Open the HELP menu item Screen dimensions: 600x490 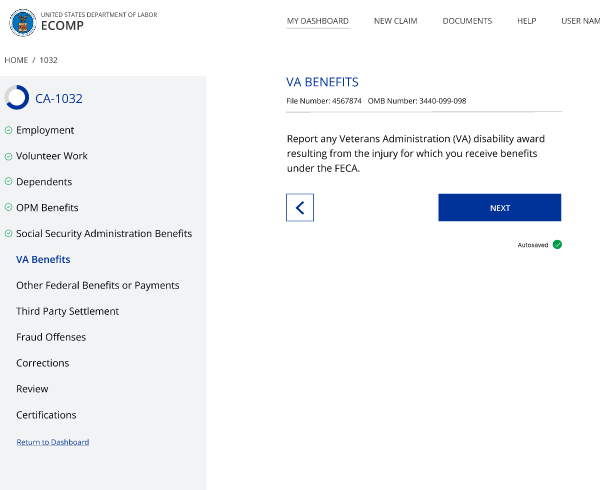[x=527, y=21]
